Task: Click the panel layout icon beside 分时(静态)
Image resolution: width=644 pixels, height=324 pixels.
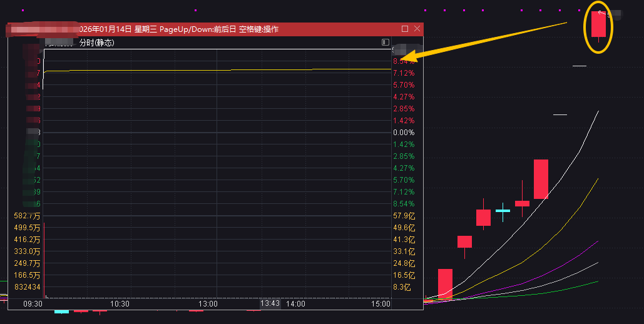Action: tap(386, 43)
